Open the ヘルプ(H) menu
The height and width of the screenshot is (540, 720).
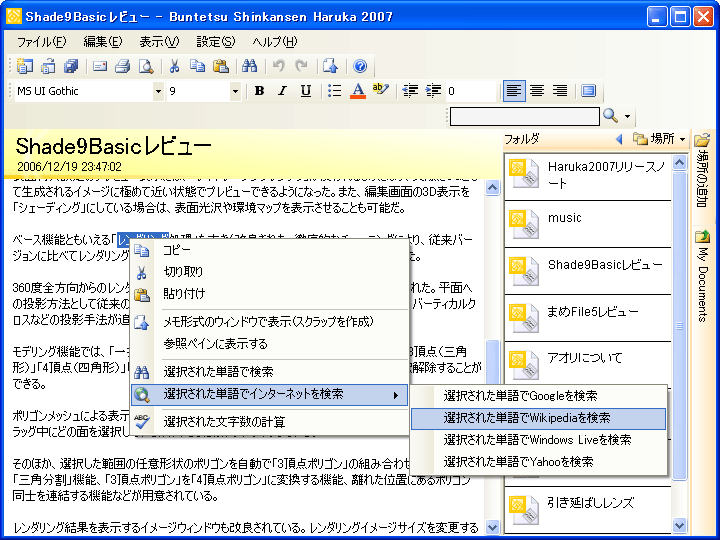click(x=275, y=42)
